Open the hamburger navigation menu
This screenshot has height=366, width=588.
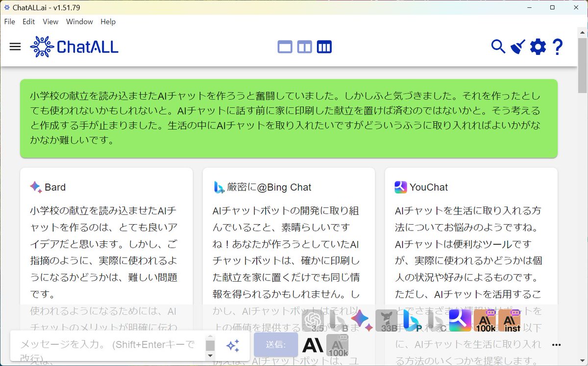15,47
